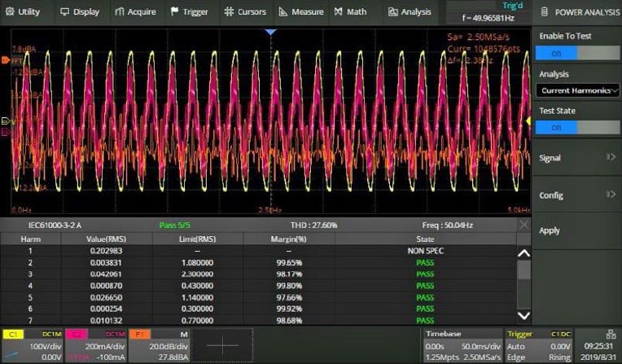Expand the Config submenu
The image size is (622, 364).
click(x=577, y=195)
